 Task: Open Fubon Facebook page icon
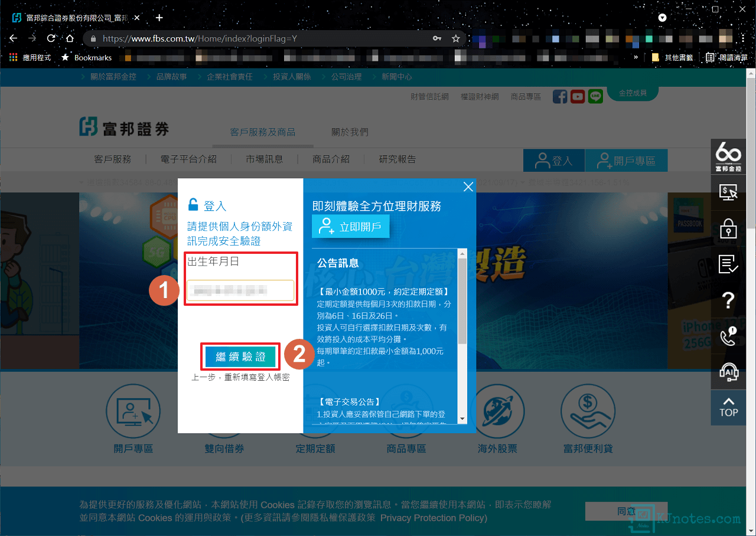pos(560,96)
